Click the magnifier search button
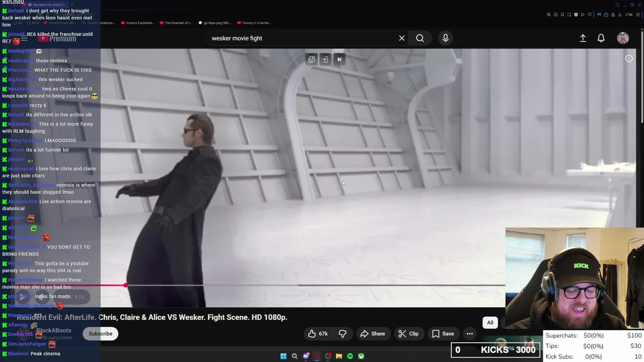 click(x=420, y=38)
